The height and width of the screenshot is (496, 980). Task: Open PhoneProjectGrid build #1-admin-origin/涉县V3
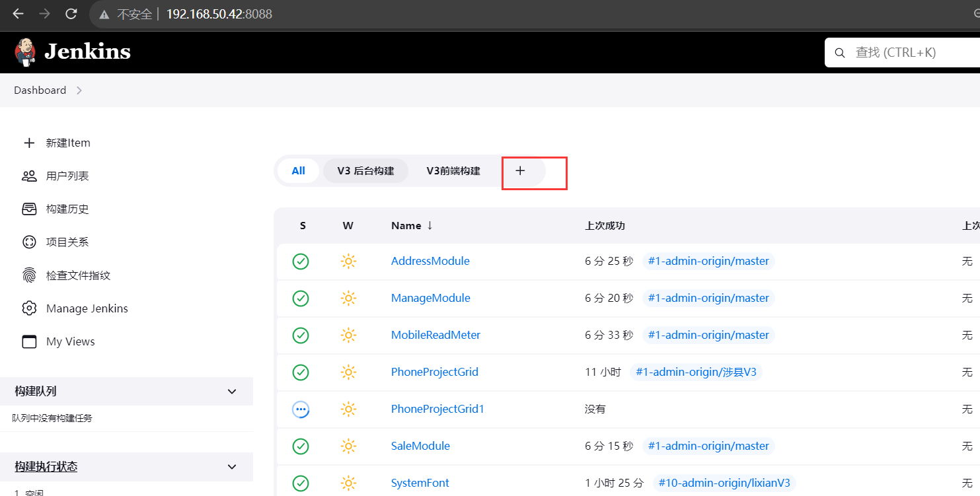coord(696,372)
